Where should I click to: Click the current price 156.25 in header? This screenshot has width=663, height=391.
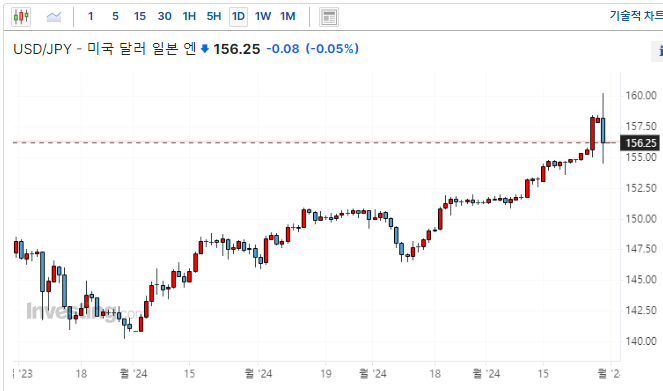[237, 49]
